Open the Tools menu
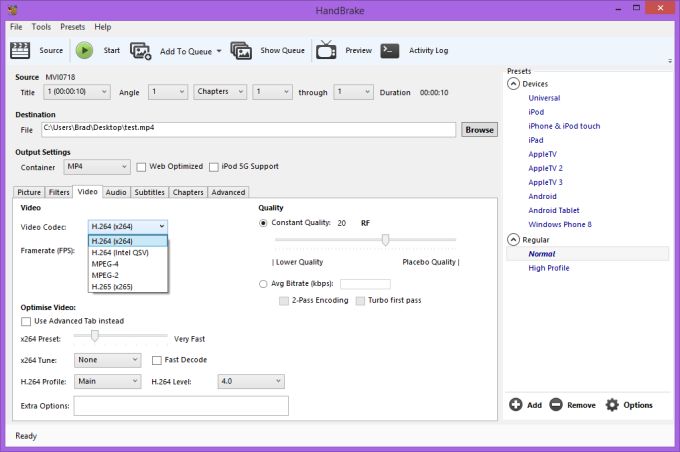 click(x=41, y=27)
